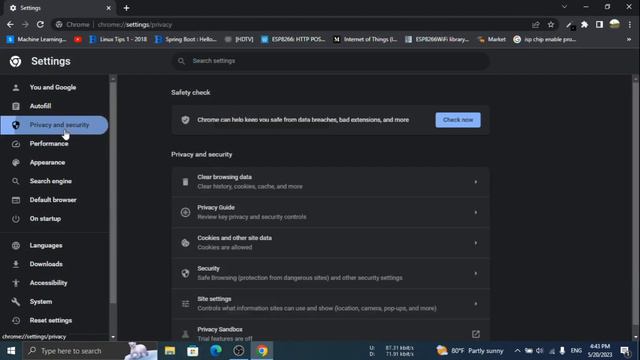Open Linux Tips 1 - 2018 bookmark
Viewport: 640px width, 360px height.
click(x=118, y=39)
